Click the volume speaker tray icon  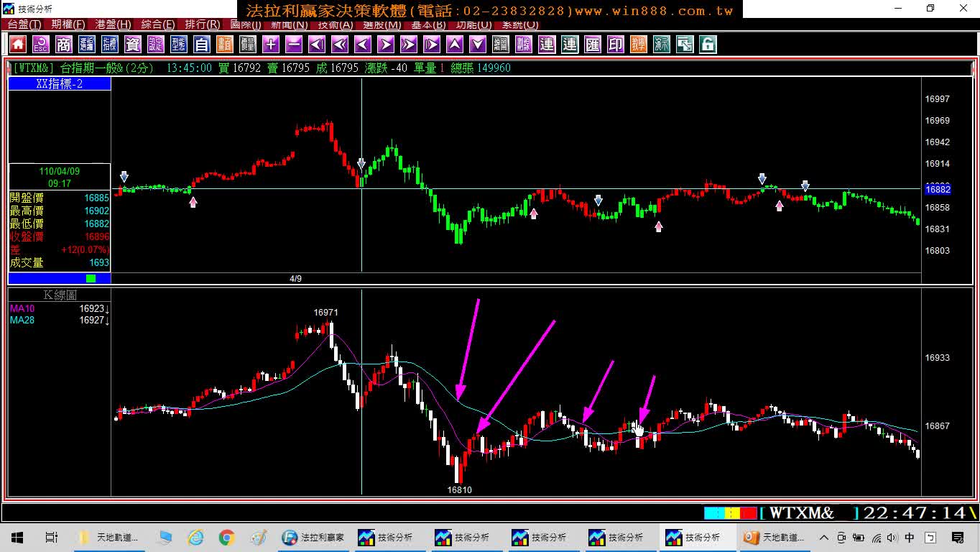click(892, 538)
